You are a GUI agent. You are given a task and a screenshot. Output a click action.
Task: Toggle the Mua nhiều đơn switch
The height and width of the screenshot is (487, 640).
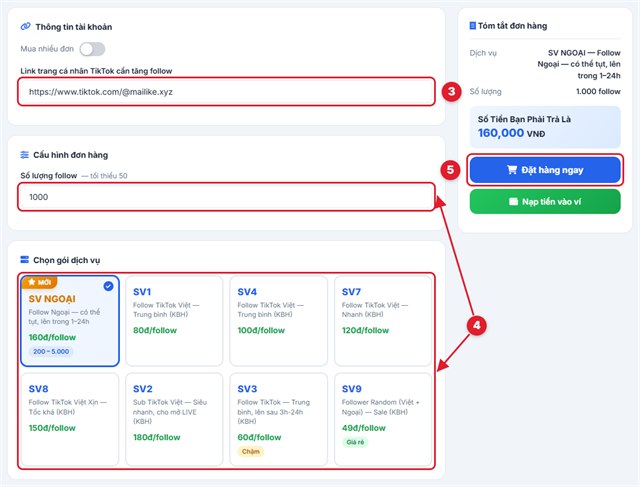tap(92, 49)
